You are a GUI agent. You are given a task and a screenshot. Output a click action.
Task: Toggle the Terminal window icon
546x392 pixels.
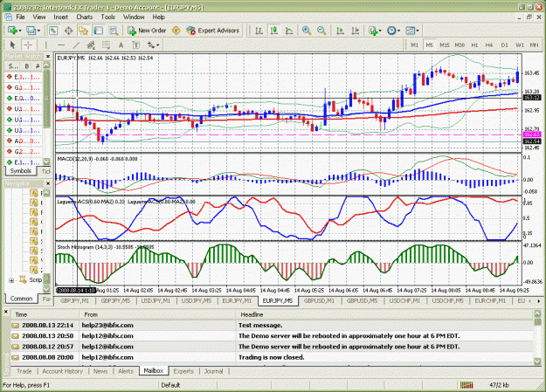click(99, 31)
